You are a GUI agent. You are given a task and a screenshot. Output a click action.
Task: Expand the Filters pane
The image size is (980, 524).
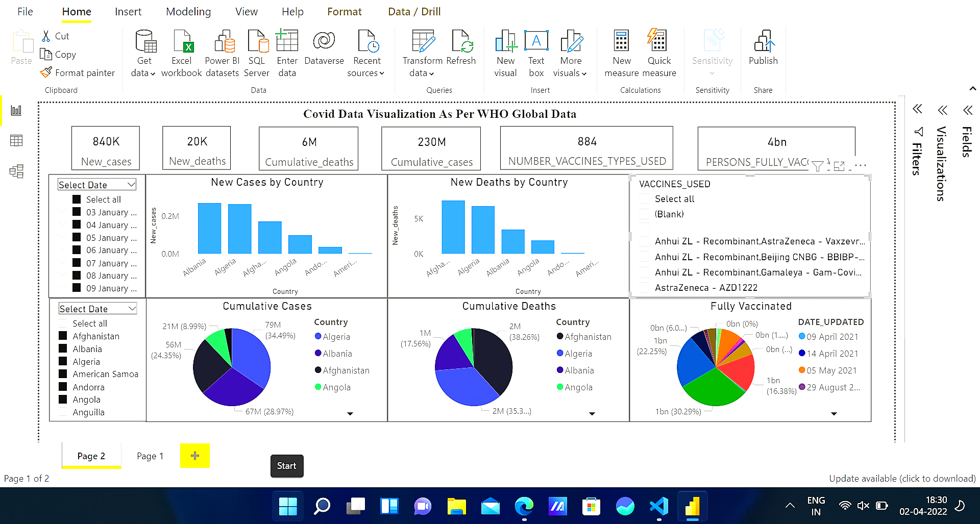point(917,109)
